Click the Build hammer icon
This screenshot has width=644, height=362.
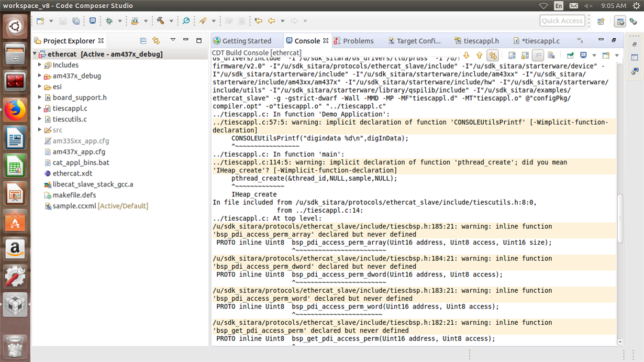click(x=161, y=21)
